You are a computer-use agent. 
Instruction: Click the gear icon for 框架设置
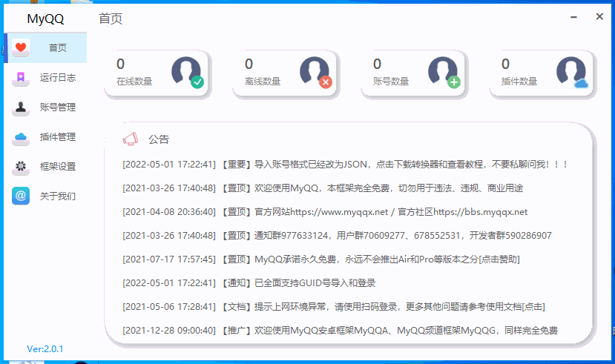click(21, 167)
